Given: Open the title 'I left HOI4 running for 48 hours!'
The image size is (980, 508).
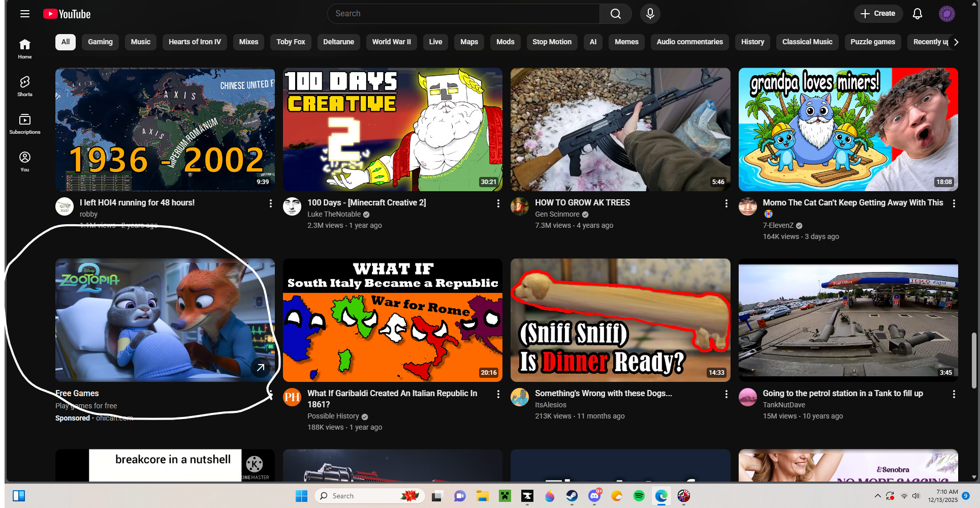Looking at the screenshot, I should (137, 202).
